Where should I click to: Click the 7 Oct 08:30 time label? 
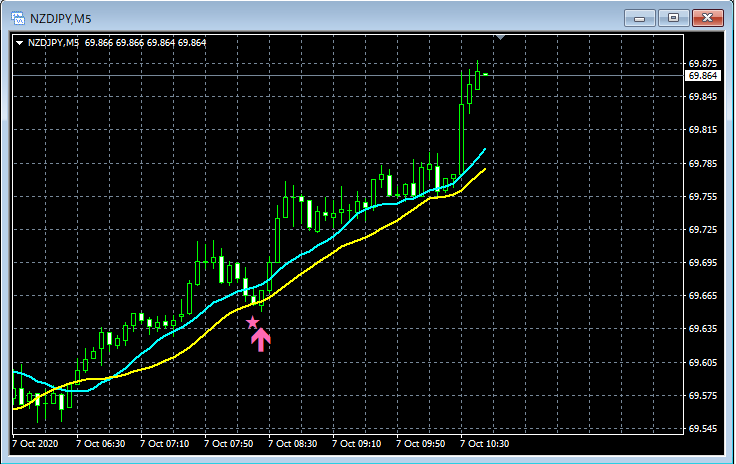[x=293, y=444]
